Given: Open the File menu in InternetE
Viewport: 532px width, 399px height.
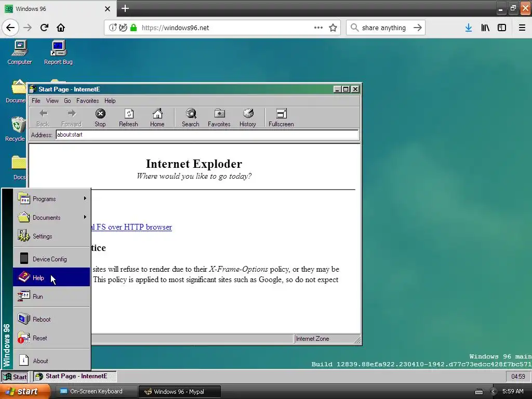Looking at the screenshot, I should point(36,101).
